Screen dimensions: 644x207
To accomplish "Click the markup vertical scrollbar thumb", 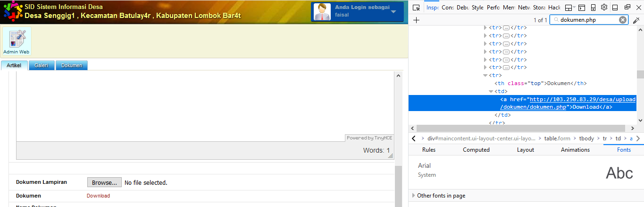I will [x=640, y=74].
